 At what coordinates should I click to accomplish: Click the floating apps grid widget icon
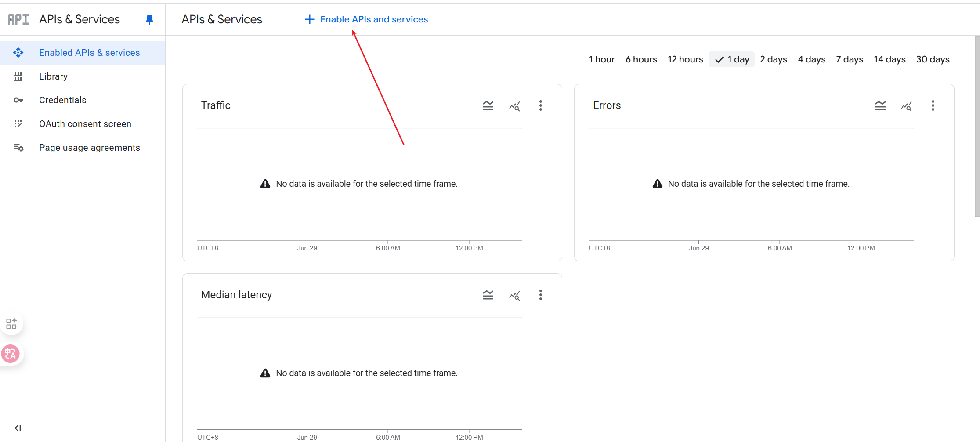(11, 323)
